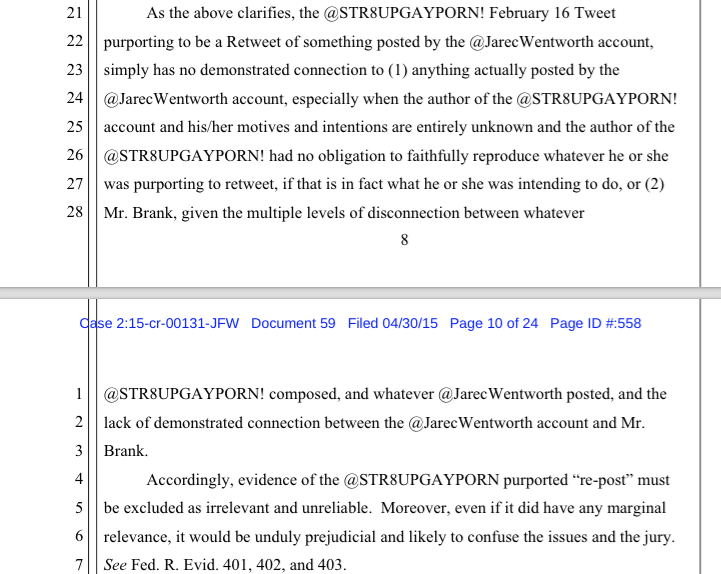Click line number 23 in the margin
This screenshot has width=721, height=574.
(x=74, y=70)
